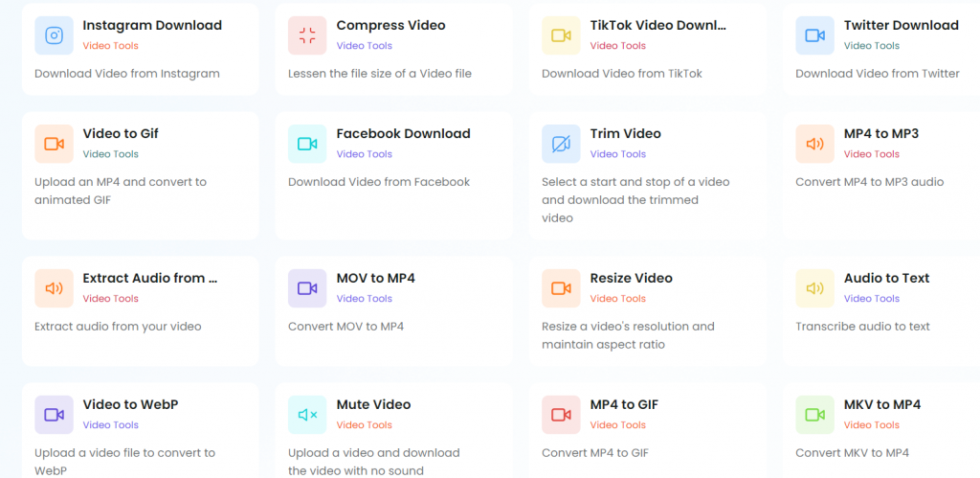Click the MP4 to MP3 speaker icon
Viewport: 980px width, 478px height.
(x=814, y=144)
